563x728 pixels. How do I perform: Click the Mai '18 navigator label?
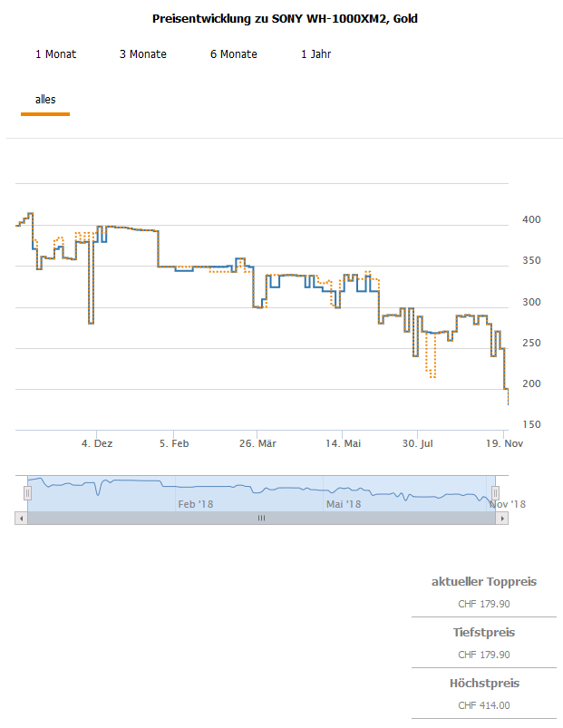pos(344,504)
